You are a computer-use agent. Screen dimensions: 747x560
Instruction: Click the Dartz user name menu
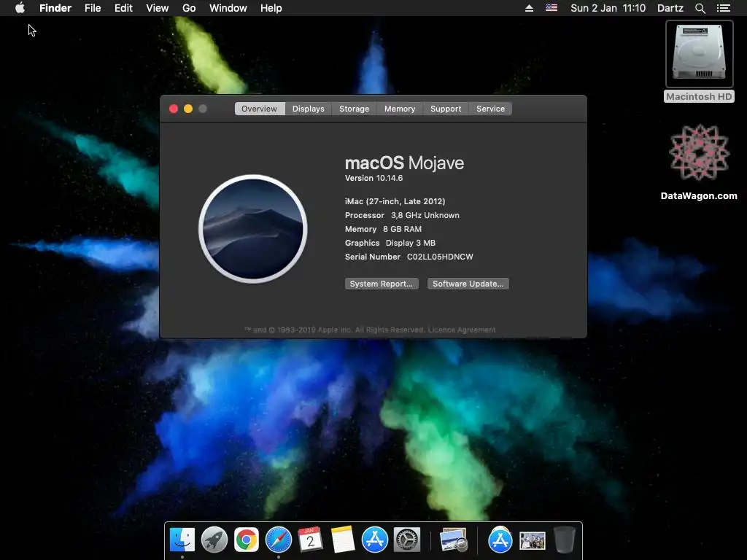pos(670,8)
